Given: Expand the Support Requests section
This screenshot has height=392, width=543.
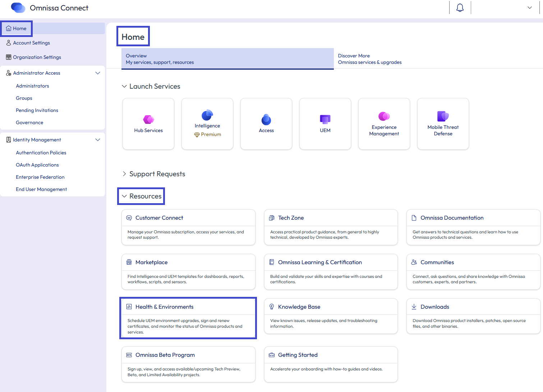Looking at the screenshot, I should click(124, 174).
